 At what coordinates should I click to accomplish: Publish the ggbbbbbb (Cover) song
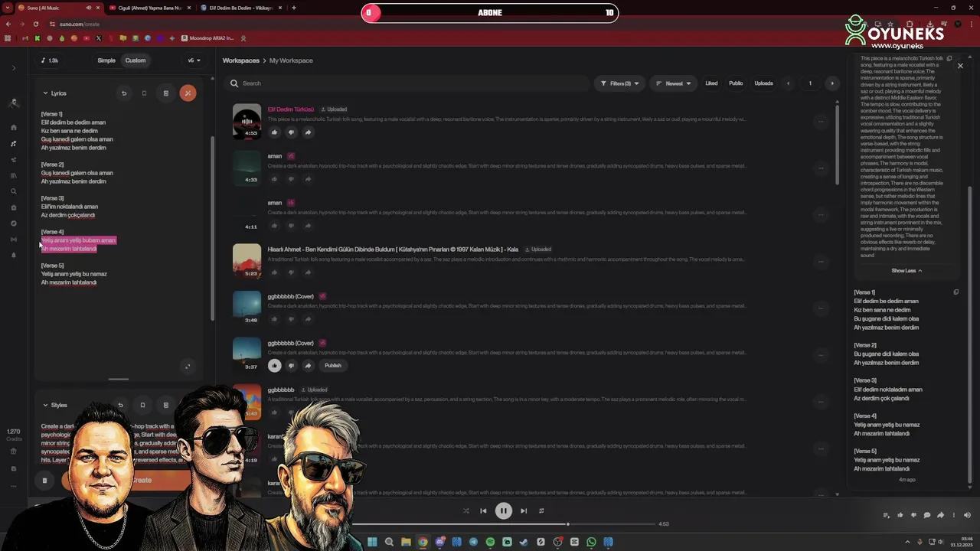pyautogui.click(x=333, y=366)
